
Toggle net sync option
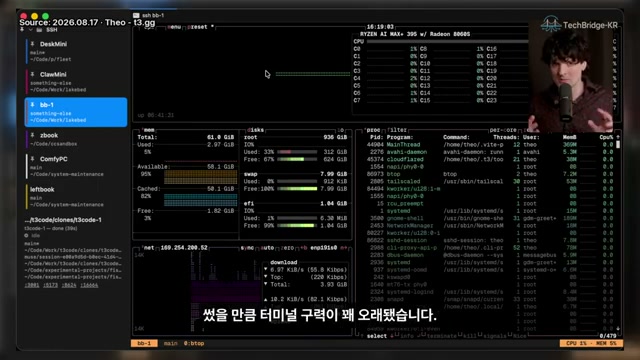pyautogui.click(x=247, y=248)
